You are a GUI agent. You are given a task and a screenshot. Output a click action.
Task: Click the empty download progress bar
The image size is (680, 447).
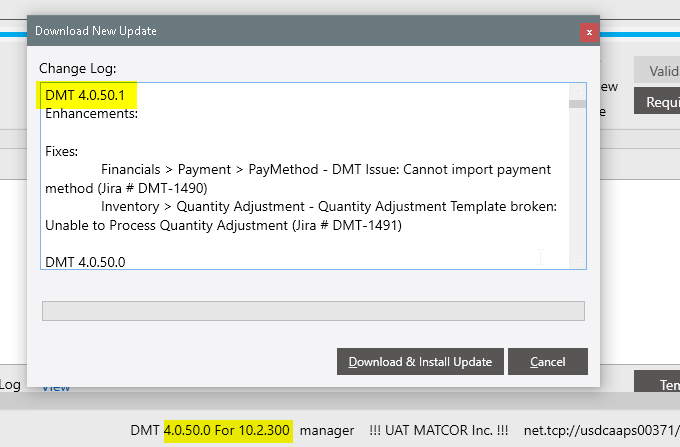(313, 311)
